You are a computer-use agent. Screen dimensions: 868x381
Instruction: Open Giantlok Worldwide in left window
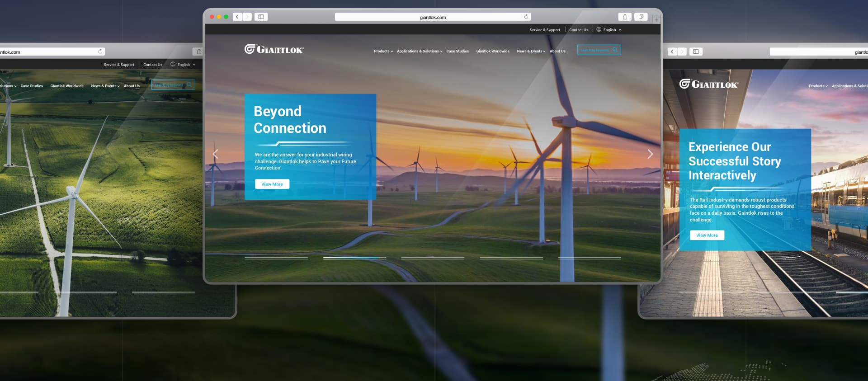pyautogui.click(x=67, y=86)
